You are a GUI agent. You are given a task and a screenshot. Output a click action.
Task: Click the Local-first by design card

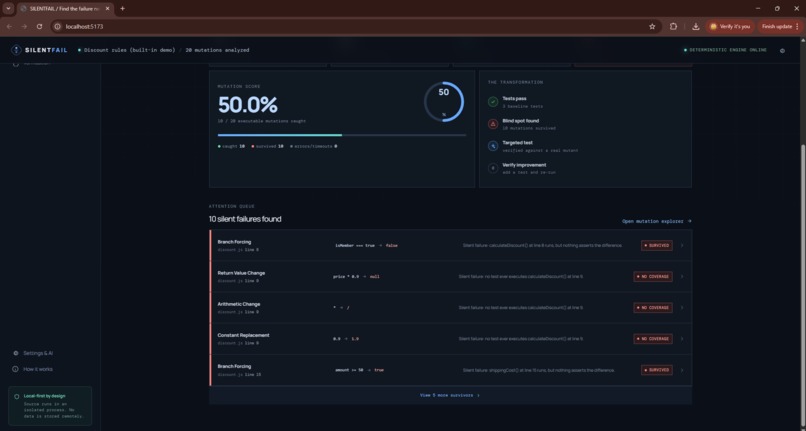[50, 406]
